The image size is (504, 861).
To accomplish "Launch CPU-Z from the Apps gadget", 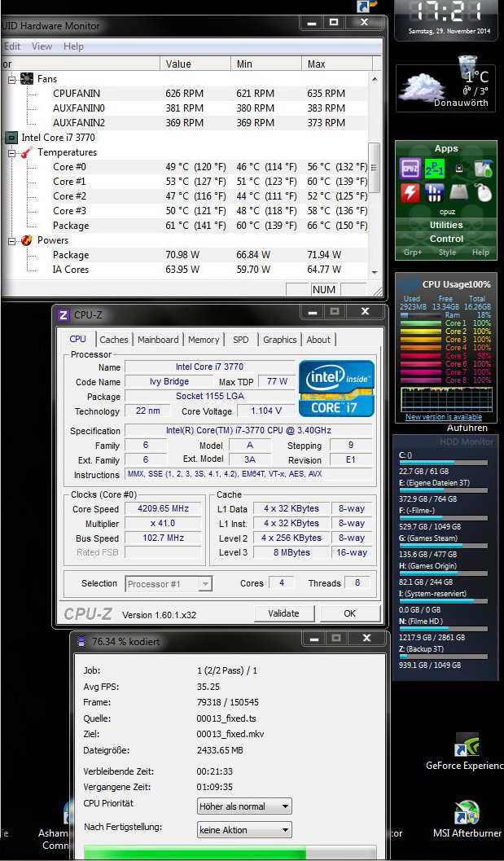I will 410,168.
